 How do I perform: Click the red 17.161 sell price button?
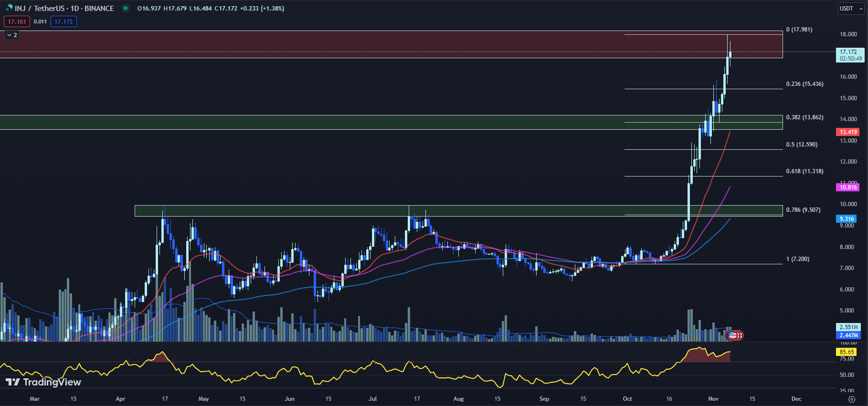click(17, 21)
